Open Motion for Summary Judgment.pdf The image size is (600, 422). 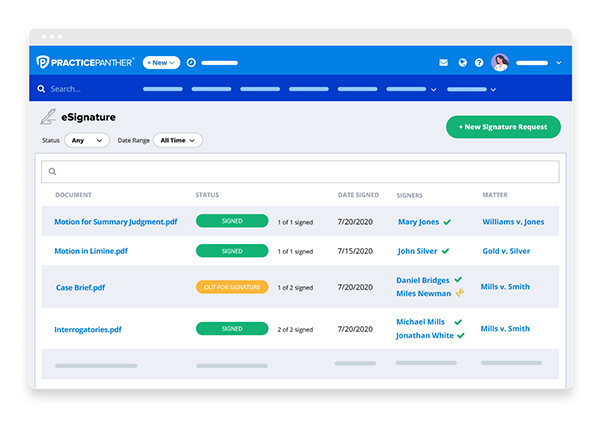115,222
